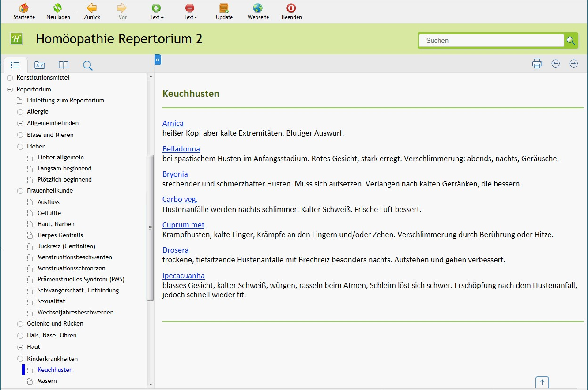Viewport: 588px width, 390px height.
Task: Increase text size with Text + icon
Action: click(x=156, y=8)
